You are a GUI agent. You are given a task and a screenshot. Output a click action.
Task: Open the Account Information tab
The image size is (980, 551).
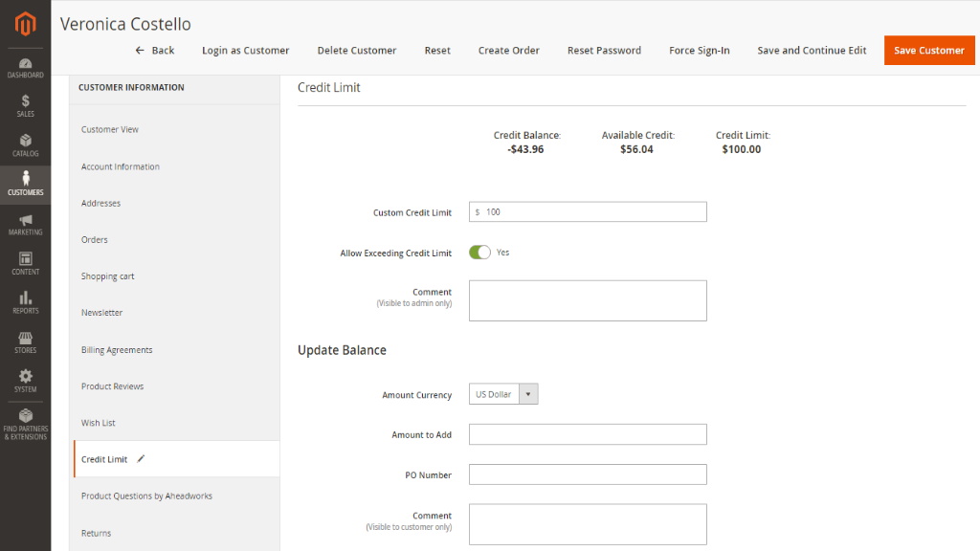120,166
